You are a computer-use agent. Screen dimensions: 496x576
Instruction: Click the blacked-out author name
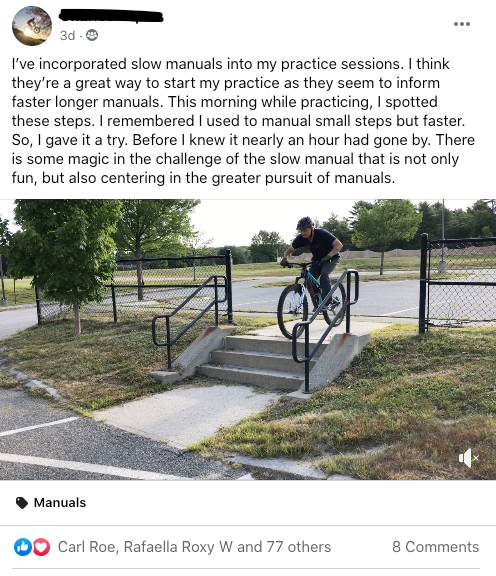111,16
